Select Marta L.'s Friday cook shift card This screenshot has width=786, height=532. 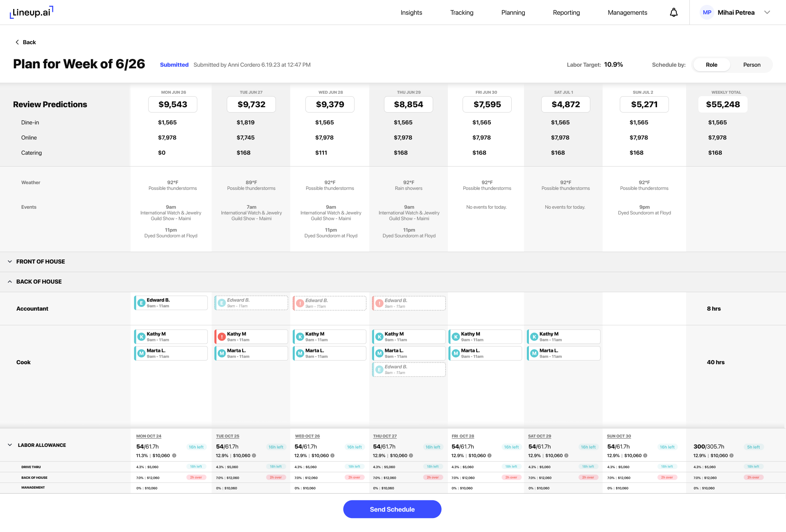click(x=486, y=353)
